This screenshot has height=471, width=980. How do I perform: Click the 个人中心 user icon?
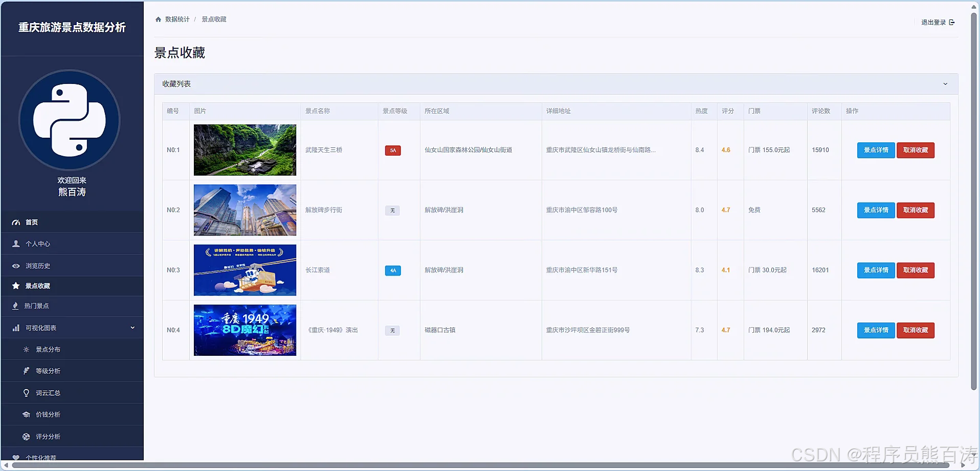16,244
